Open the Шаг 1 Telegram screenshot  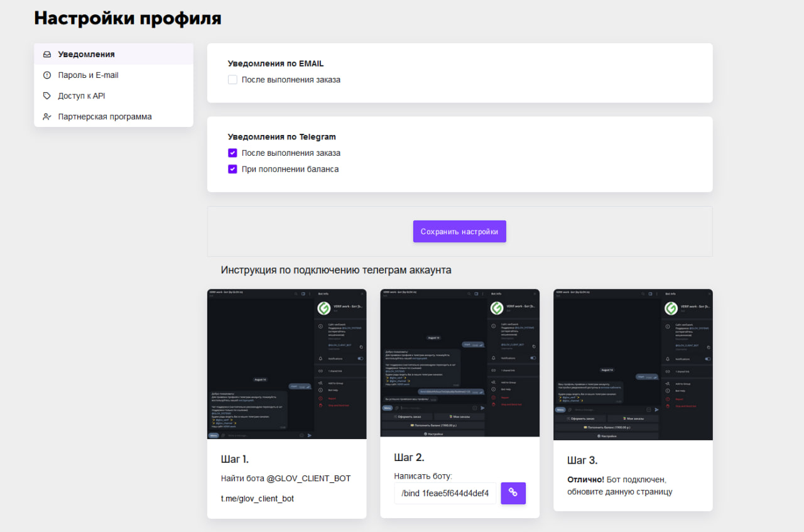[286, 364]
